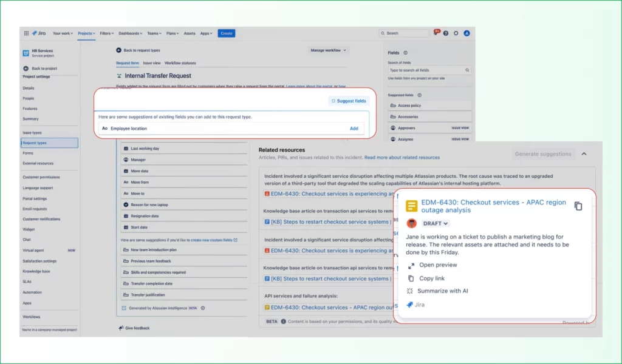This screenshot has height=364, width=622.
Task: Click the HR Services project icon
Action: pos(26,53)
